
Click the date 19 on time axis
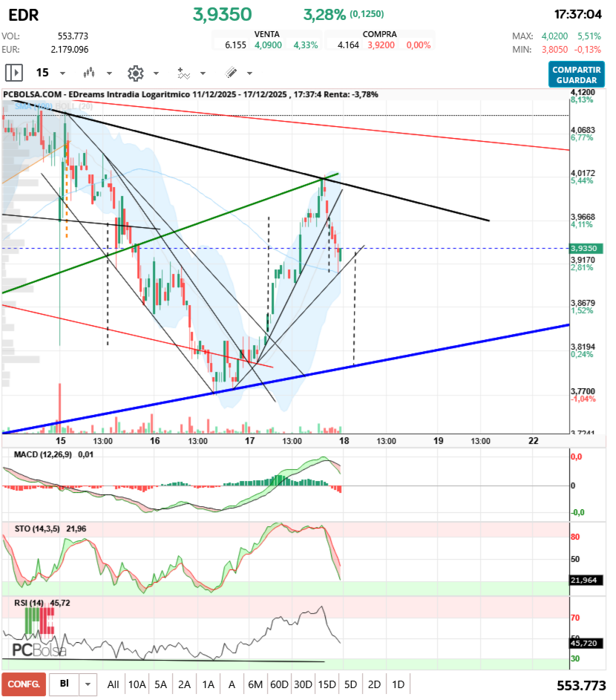(439, 441)
